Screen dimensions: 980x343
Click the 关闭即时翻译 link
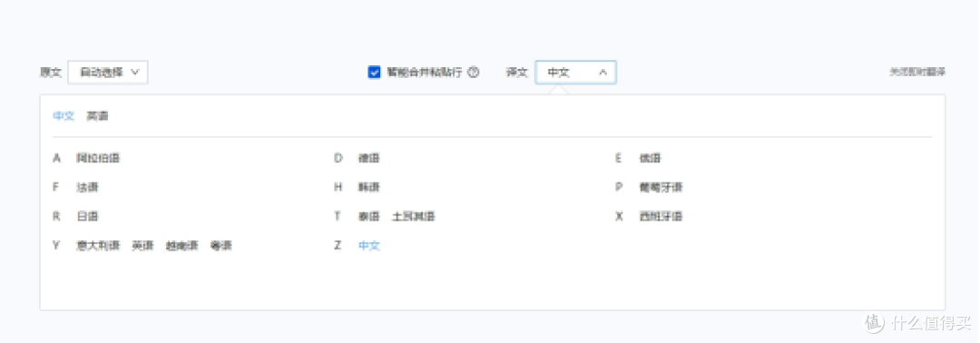tap(917, 73)
